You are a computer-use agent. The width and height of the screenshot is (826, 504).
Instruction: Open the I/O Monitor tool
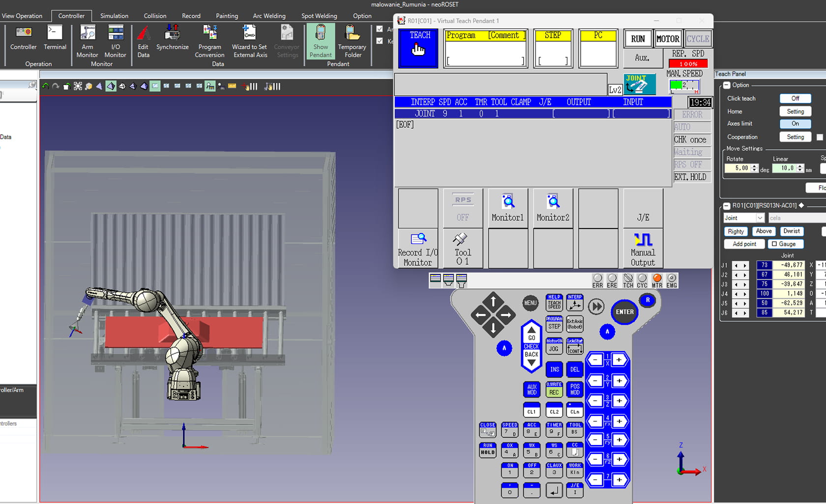tap(116, 41)
